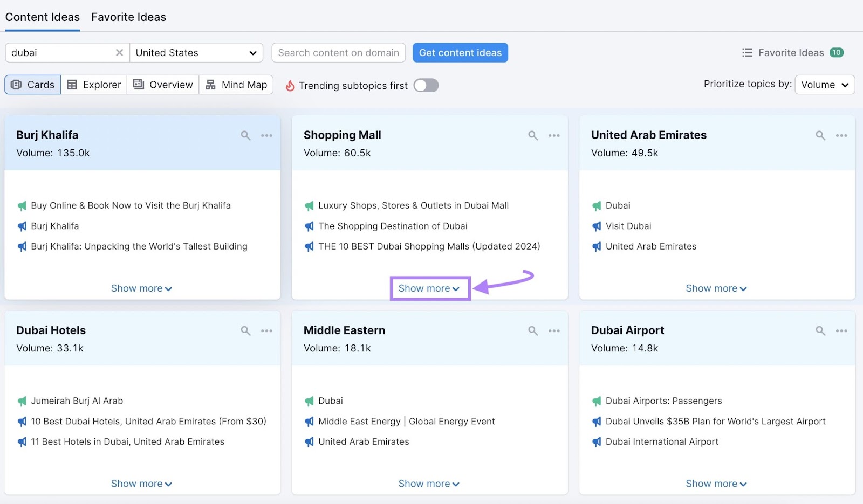Expand Show more on Dubai Airport card

pyautogui.click(x=716, y=484)
